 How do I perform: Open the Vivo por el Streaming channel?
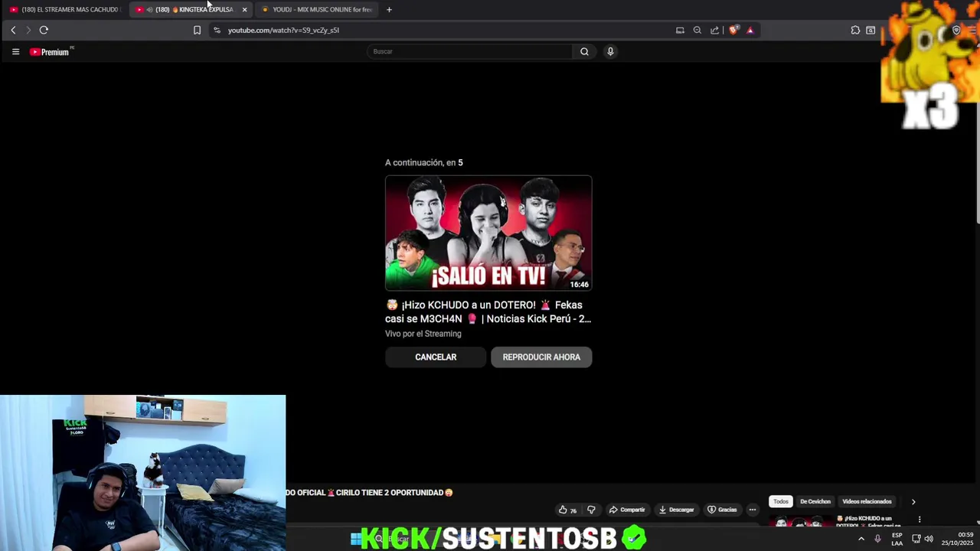click(423, 334)
